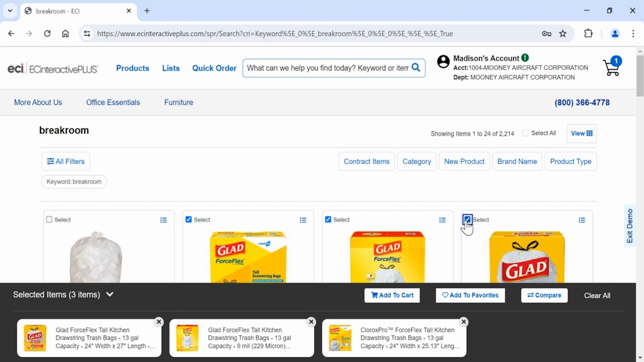Uncheck Select on third Glad ForceFlex product

[x=328, y=220]
